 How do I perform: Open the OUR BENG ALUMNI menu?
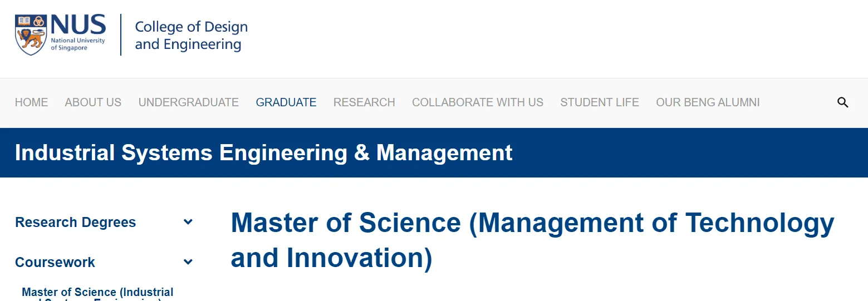point(708,102)
